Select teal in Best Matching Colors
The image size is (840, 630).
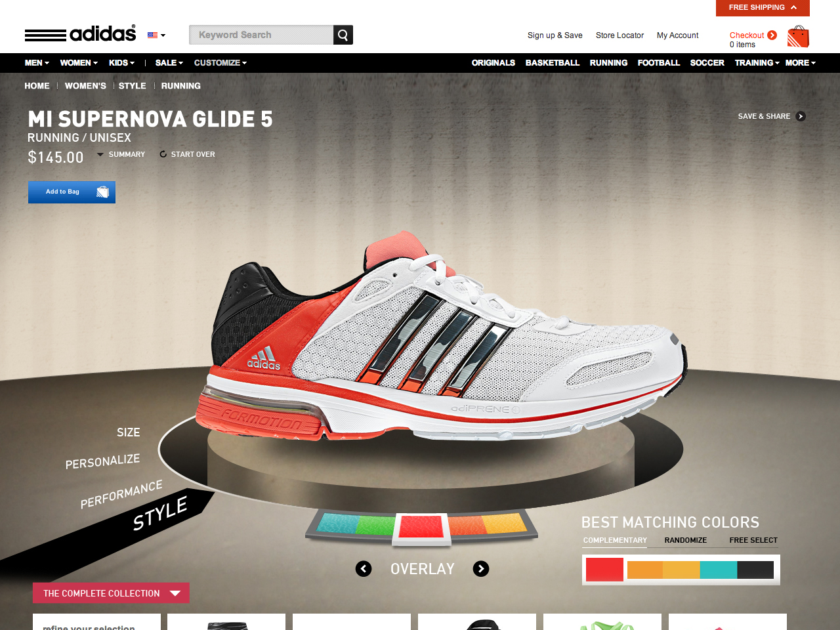[x=719, y=570]
